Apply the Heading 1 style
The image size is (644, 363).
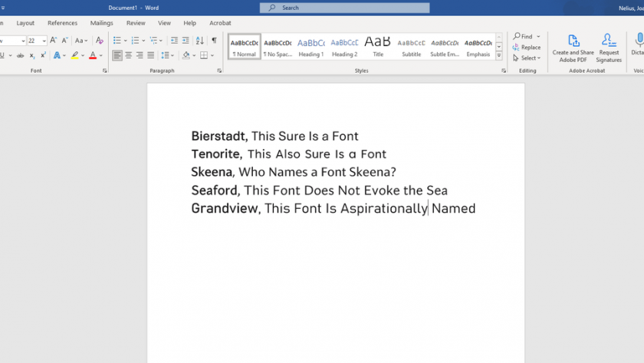(x=311, y=46)
